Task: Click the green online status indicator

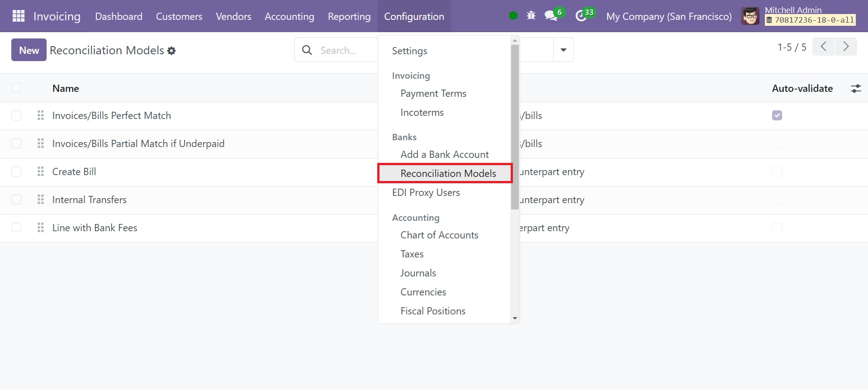Action: [513, 16]
